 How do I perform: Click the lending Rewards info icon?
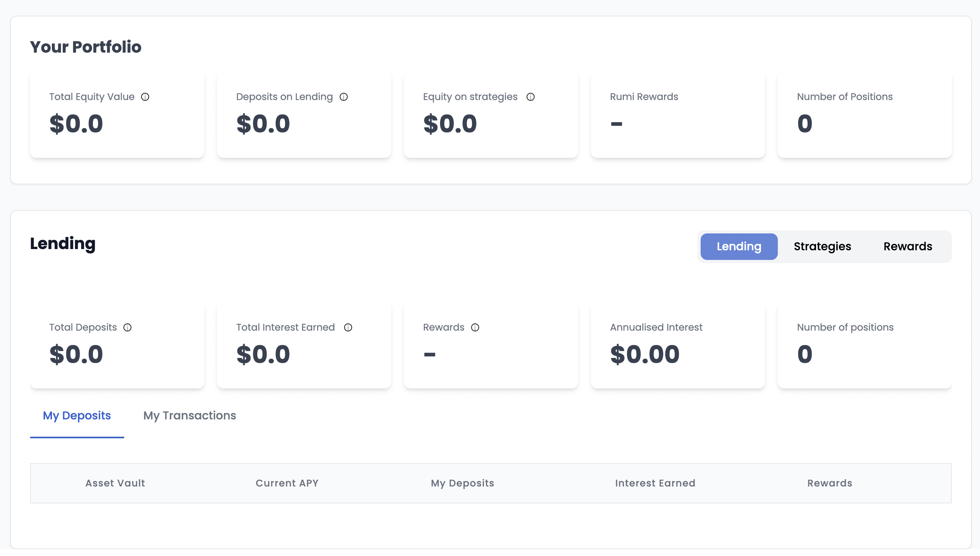point(475,327)
